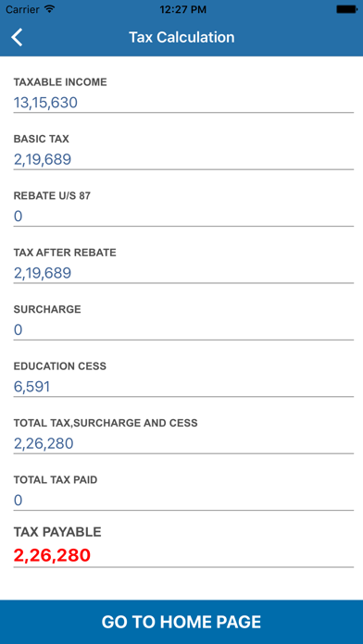Tap the Rebate U/S 87 value field
363x644 pixels.
183,216
